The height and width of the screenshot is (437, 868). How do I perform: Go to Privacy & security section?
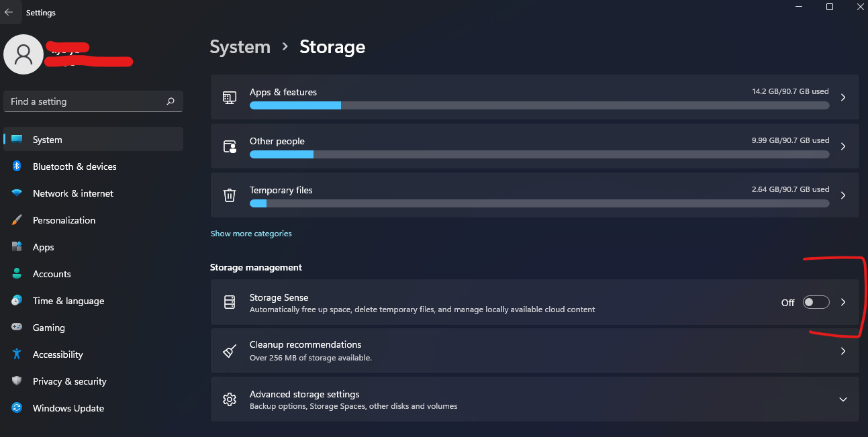(x=69, y=381)
